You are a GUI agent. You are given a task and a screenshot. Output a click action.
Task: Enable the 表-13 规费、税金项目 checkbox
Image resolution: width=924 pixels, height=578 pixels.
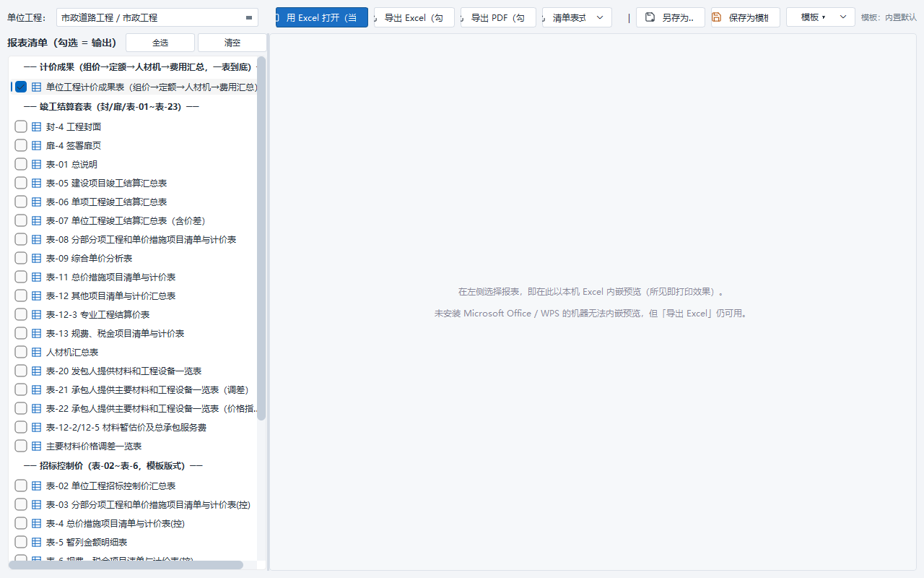pos(21,333)
